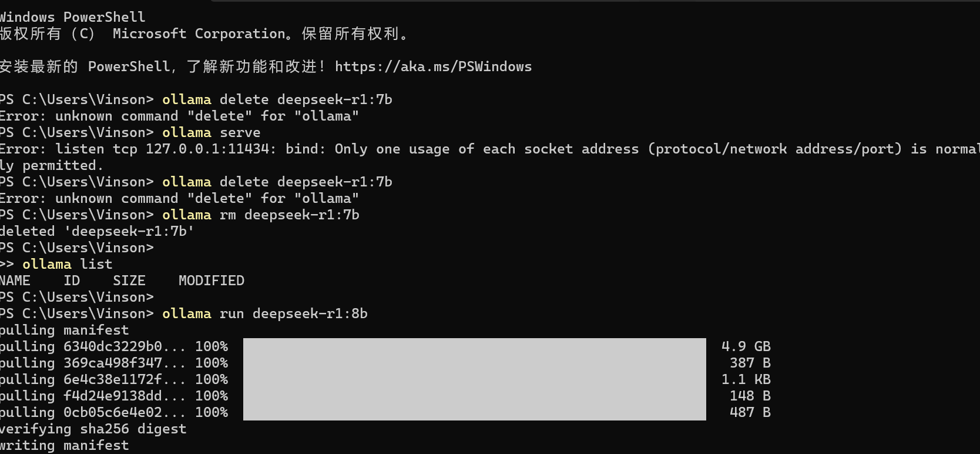Click the "verifying sha256 digest" line
Viewport: 980px width, 454px height.
pos(93,429)
